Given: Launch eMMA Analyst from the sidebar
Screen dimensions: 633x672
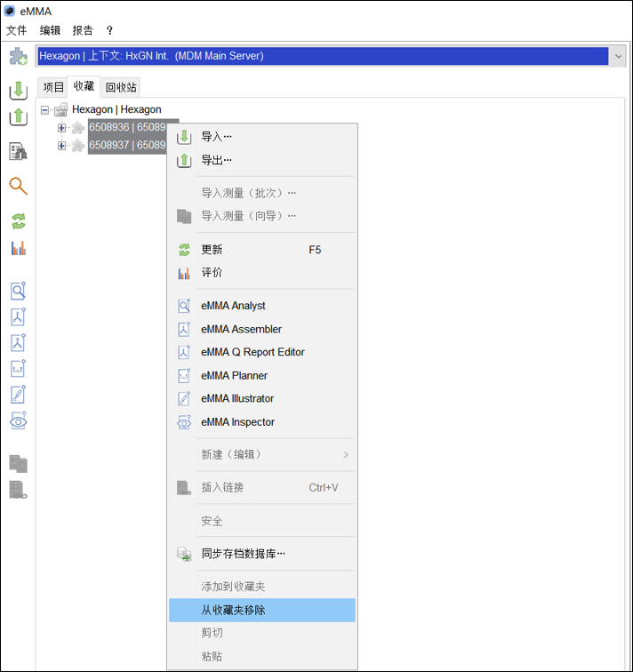Looking at the screenshot, I should (x=18, y=291).
